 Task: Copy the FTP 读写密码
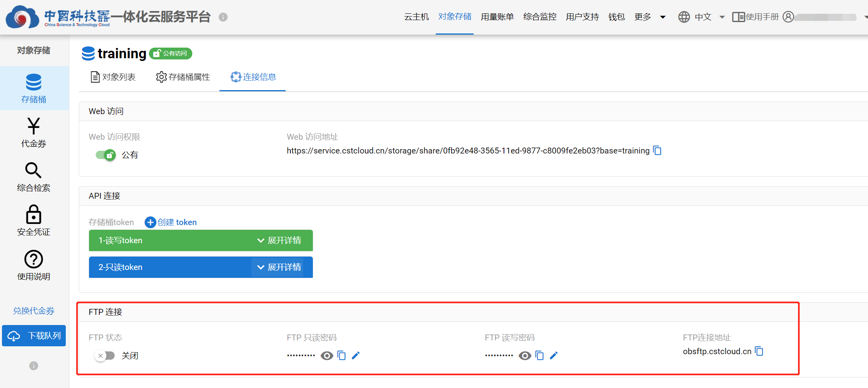[x=539, y=356]
